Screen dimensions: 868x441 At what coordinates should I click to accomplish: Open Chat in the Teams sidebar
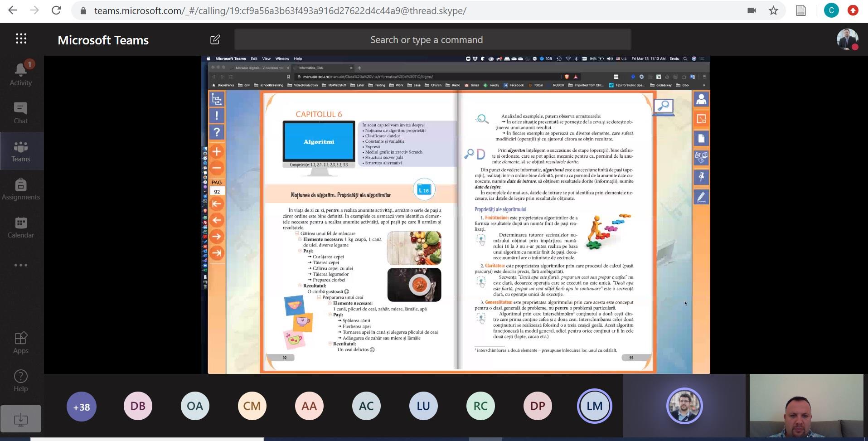click(21, 113)
